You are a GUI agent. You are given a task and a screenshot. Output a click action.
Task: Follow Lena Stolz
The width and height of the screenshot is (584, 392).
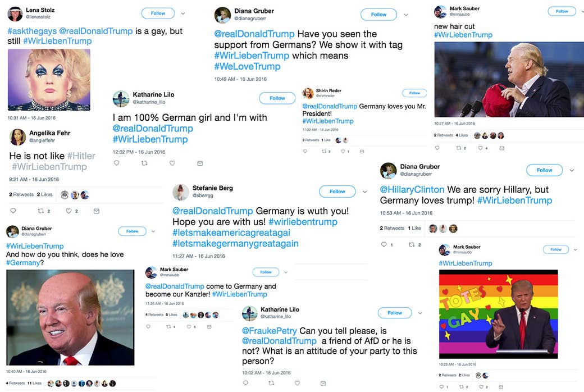click(x=158, y=13)
